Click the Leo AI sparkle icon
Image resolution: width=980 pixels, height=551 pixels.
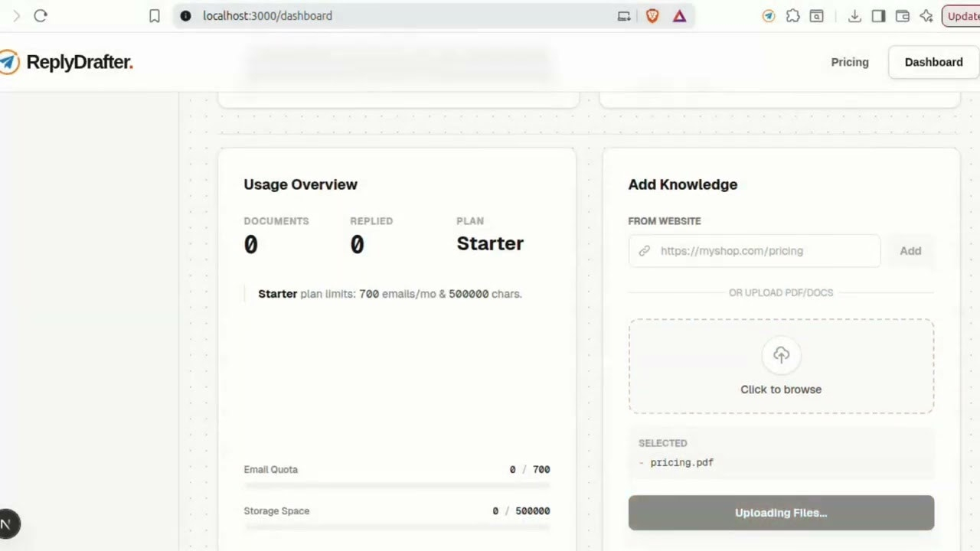pyautogui.click(x=926, y=15)
